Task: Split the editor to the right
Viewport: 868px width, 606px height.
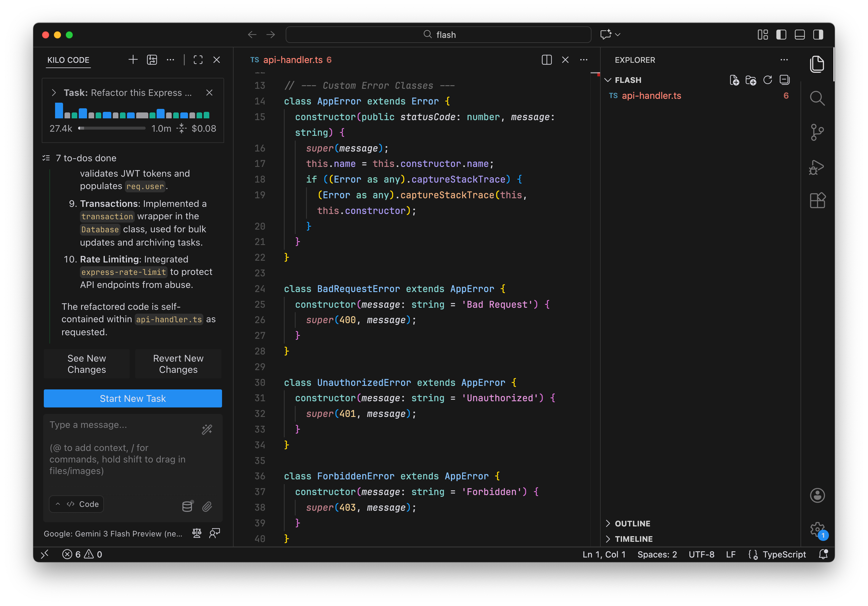Action: click(x=546, y=60)
